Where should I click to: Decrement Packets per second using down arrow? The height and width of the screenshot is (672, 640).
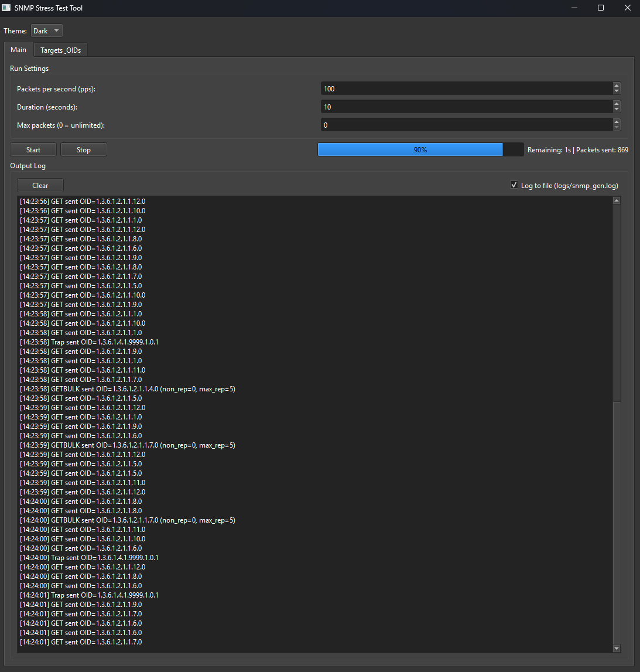(617, 91)
